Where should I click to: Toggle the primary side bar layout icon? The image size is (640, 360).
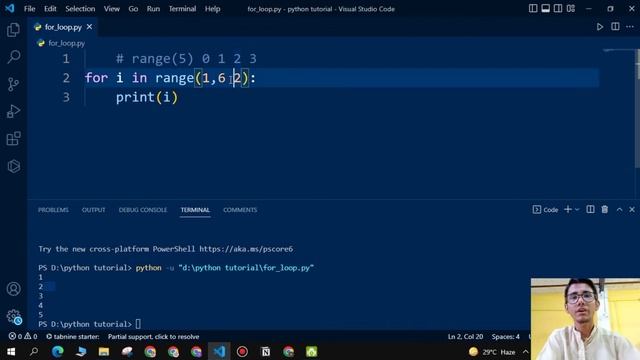(x=533, y=9)
